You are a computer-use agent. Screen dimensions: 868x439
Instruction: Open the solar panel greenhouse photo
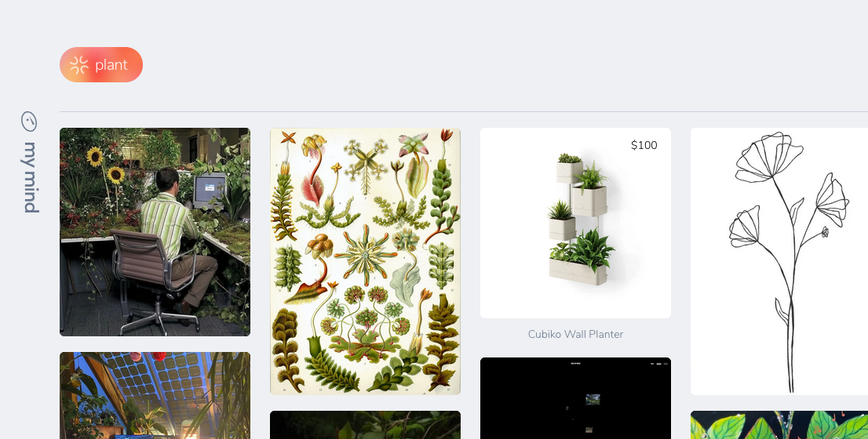[155, 395]
